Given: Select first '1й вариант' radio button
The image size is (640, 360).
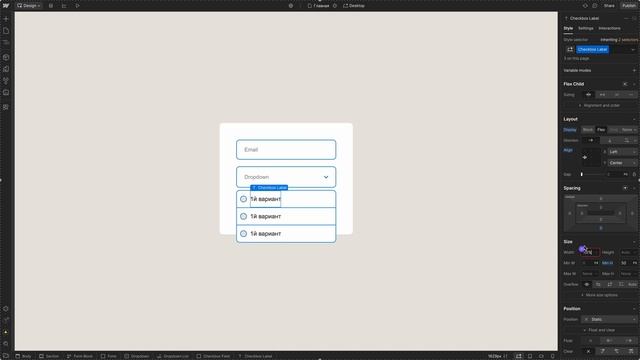Looking at the screenshot, I should 243,199.
